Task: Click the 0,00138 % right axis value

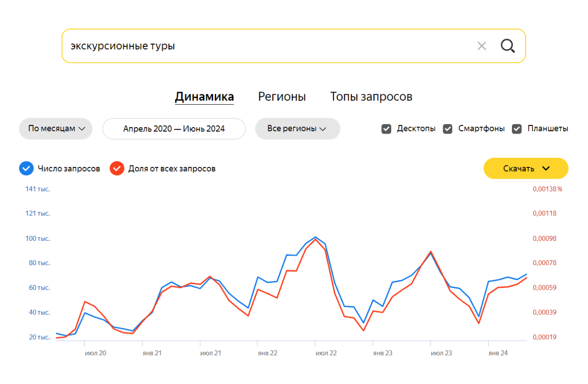Action: point(547,189)
